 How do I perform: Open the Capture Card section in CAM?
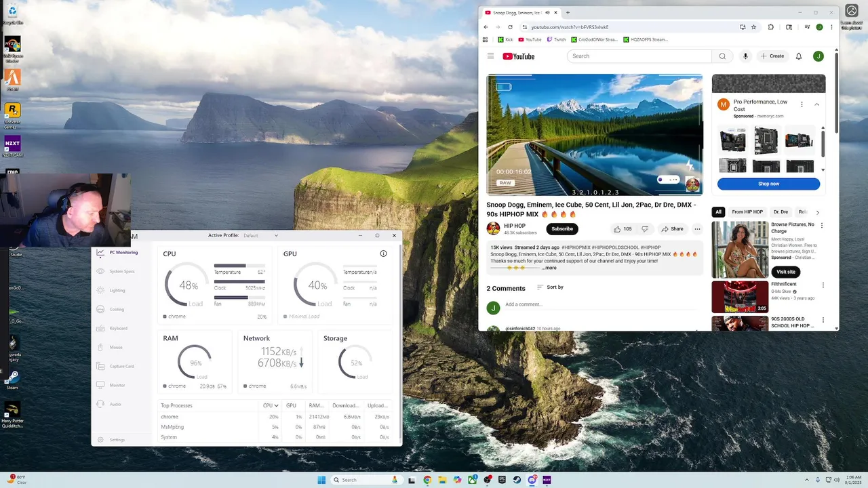pos(115,366)
